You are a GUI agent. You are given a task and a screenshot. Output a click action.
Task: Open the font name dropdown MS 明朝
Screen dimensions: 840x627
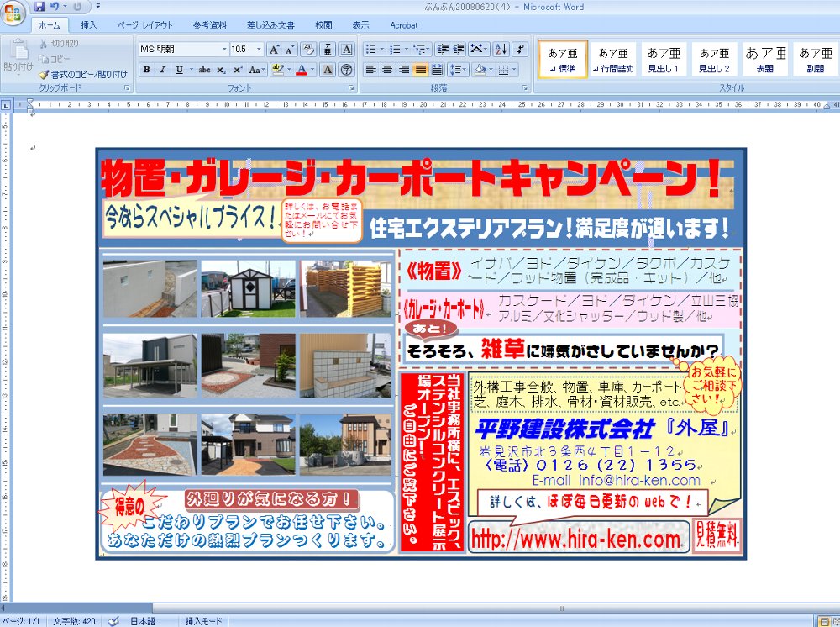coord(224,50)
